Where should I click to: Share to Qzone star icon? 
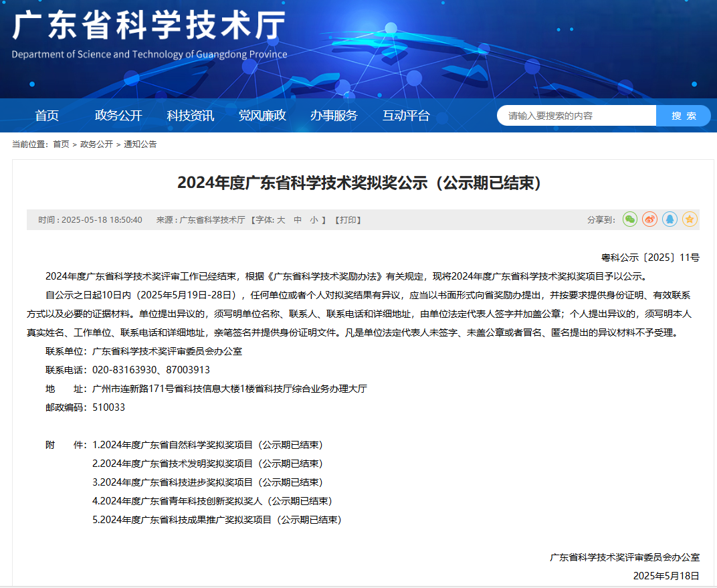690,219
